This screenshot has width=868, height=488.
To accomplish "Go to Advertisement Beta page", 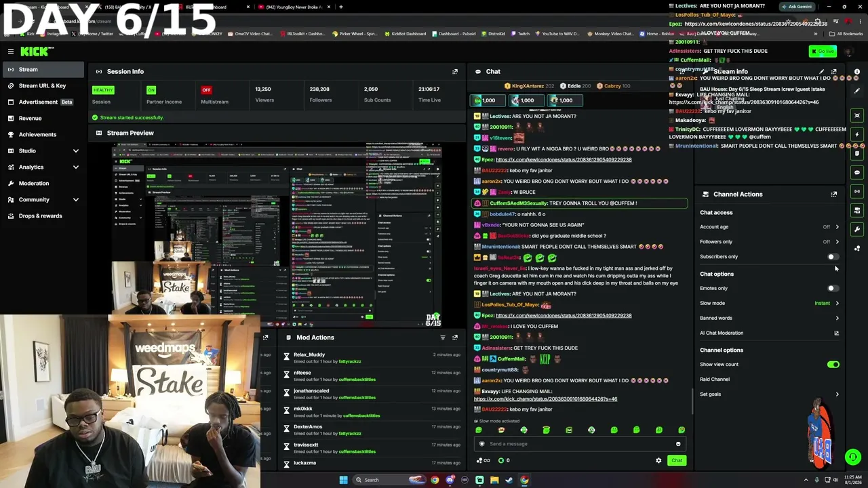I will click(x=42, y=102).
